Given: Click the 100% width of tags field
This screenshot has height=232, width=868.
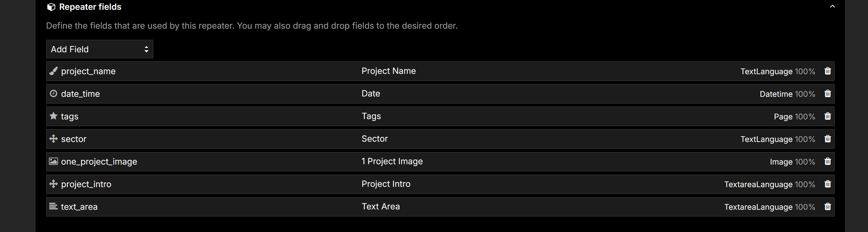Looking at the screenshot, I should [805, 117].
